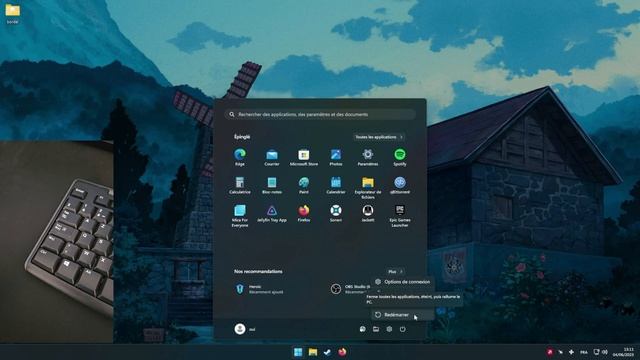Screen dimensions: 640x360
Task: Click the keyboard photo thumbnail
Action: click(x=56, y=242)
